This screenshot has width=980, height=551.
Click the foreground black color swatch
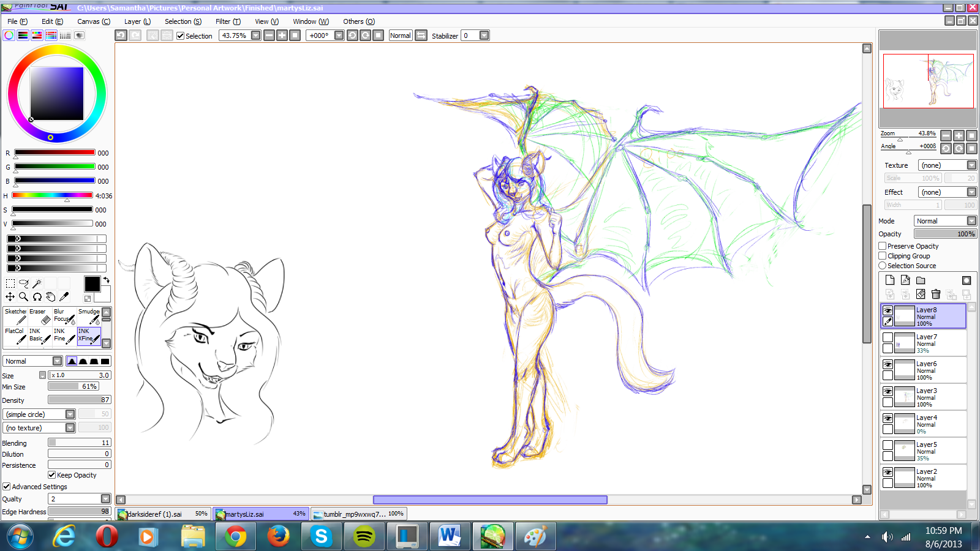92,284
